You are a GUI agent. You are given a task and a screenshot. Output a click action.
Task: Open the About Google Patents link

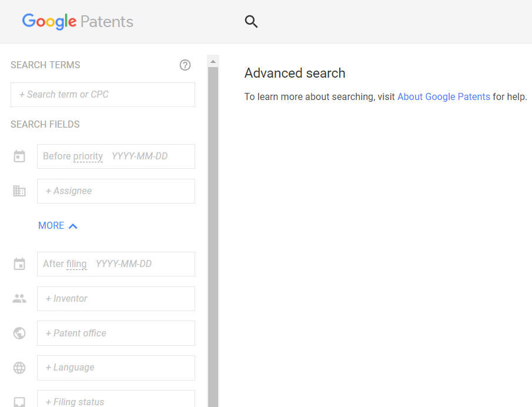444,96
